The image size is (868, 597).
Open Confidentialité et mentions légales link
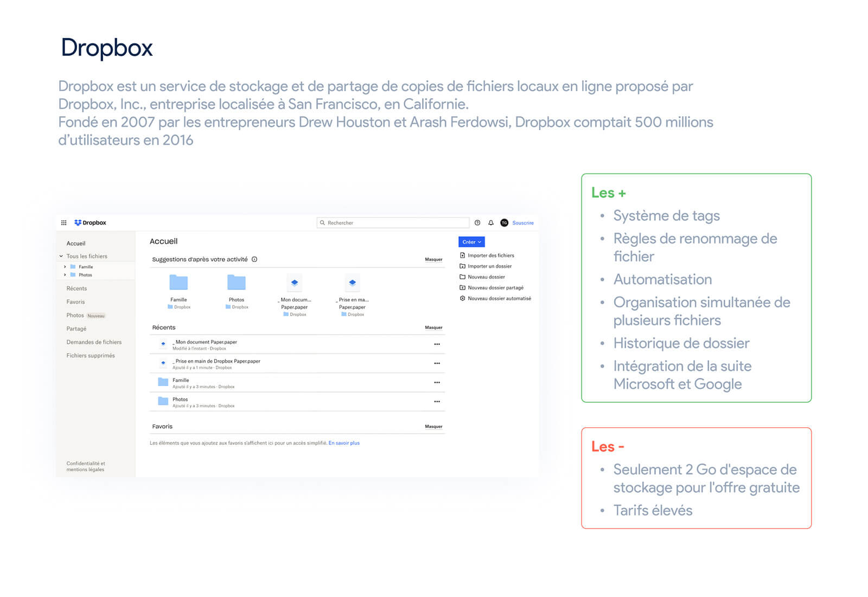[x=86, y=466]
